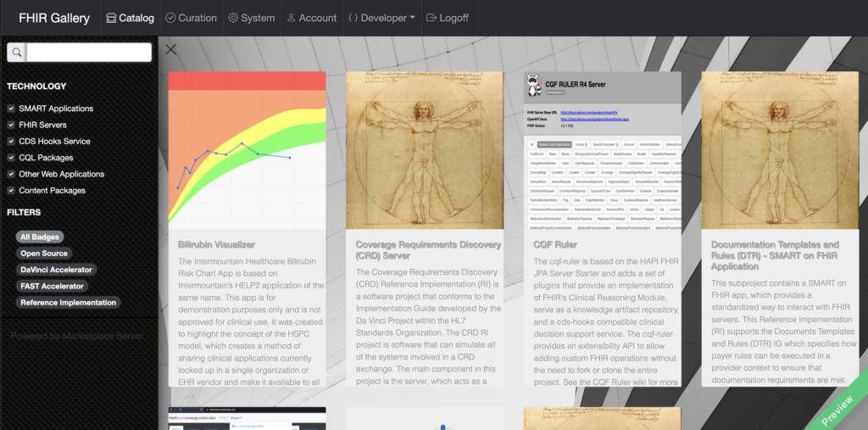Close the sidebar with the X icon
The width and height of the screenshot is (868, 430).
pos(171,49)
